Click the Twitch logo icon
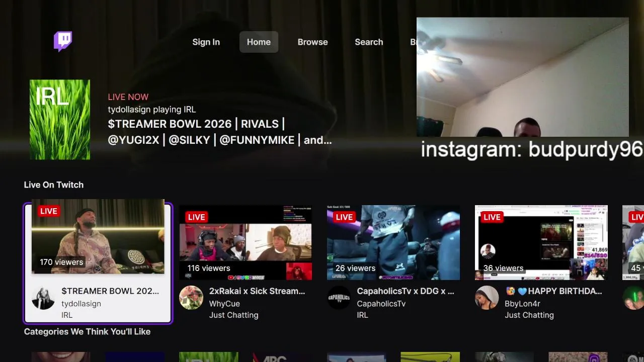Image resolution: width=644 pixels, height=362 pixels. (63, 42)
